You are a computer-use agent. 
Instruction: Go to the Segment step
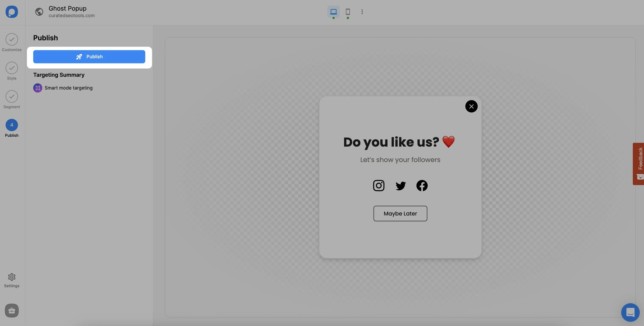coord(12,100)
